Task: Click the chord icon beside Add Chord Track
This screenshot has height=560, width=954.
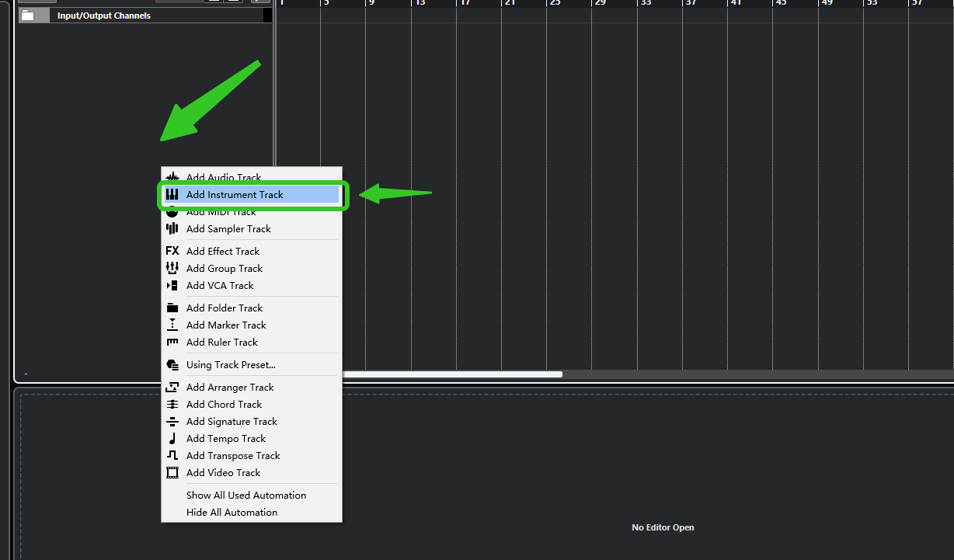Action: click(x=172, y=405)
